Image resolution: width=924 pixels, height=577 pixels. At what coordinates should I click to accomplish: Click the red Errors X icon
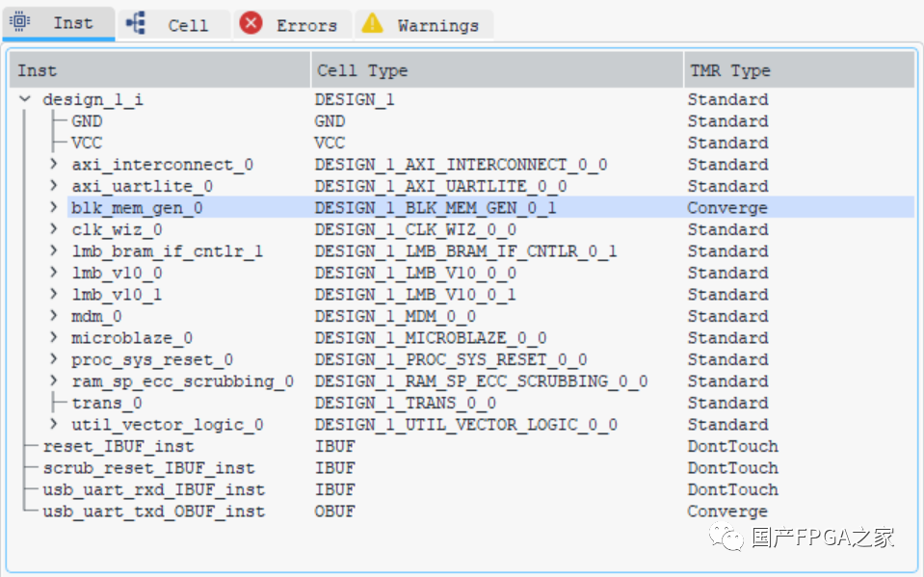pyautogui.click(x=251, y=23)
